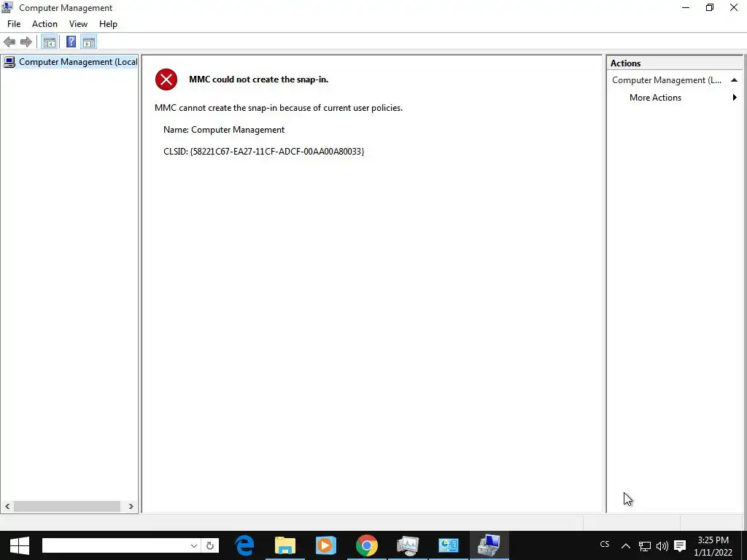Screen dimensions: 747x560
Task: Open the View menu
Action: (78, 24)
